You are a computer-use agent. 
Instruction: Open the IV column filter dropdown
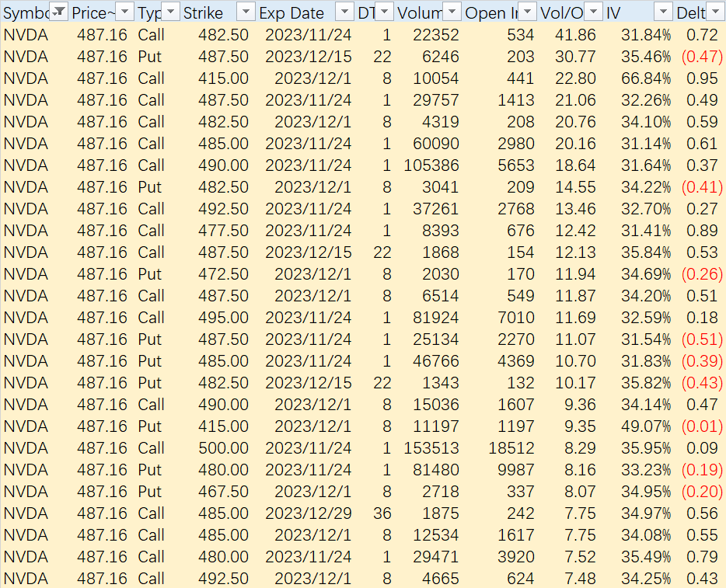pos(664,12)
